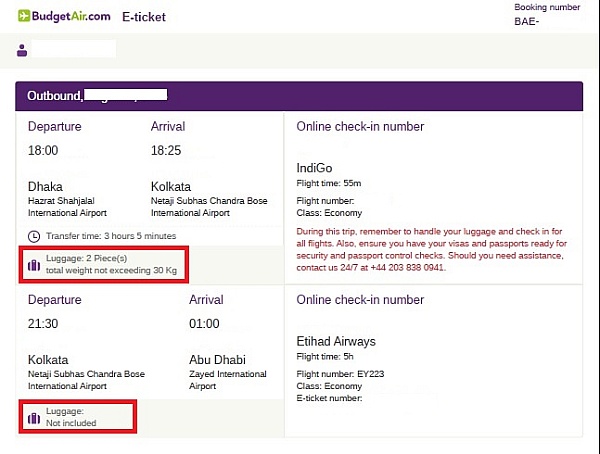Image resolution: width=600 pixels, height=454 pixels.
Task: Click Class: Economy under Etihad Airways
Action: [x=329, y=386]
